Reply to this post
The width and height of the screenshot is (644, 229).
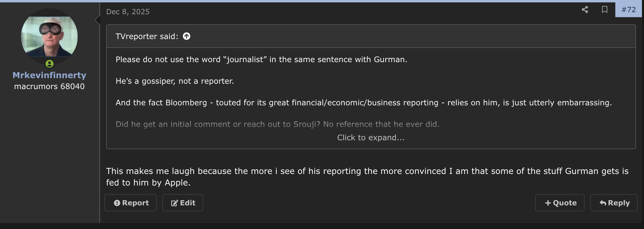coord(614,203)
